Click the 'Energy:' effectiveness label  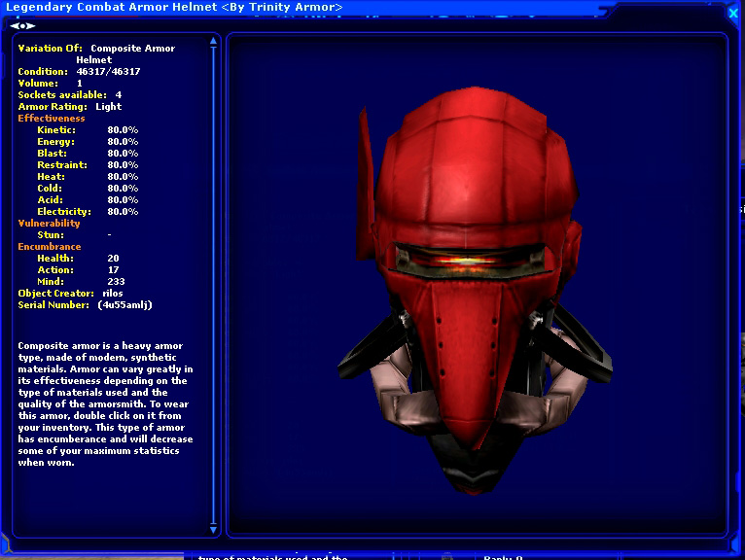click(x=55, y=142)
